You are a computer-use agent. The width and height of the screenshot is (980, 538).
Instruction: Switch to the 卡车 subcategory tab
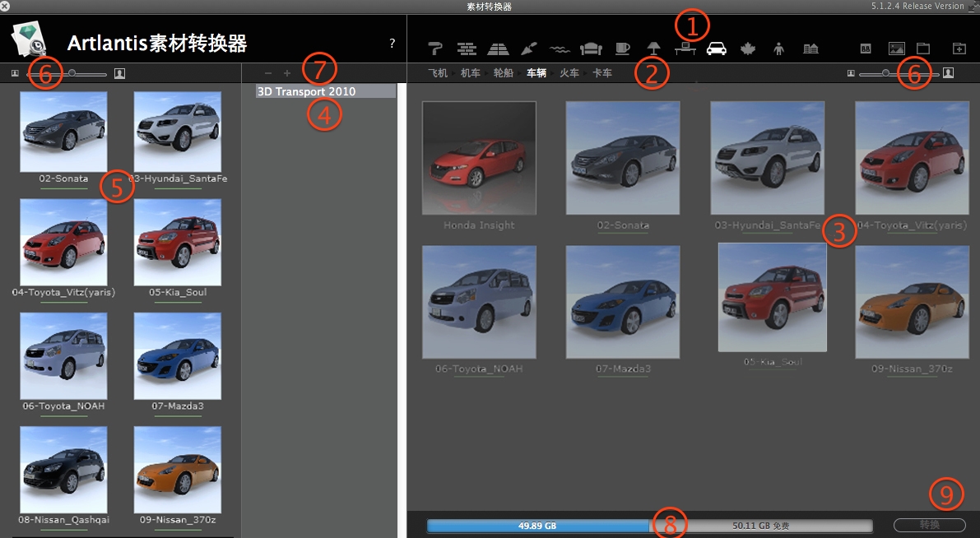coord(601,73)
